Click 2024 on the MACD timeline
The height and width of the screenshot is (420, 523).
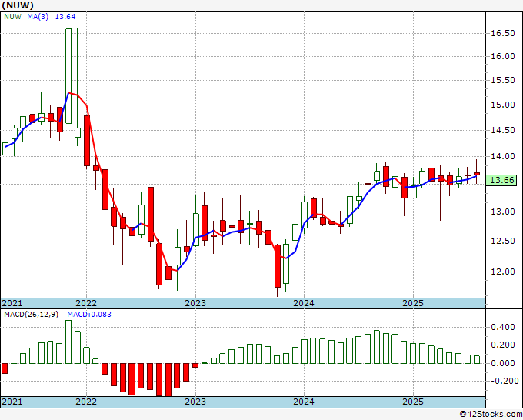(304, 402)
